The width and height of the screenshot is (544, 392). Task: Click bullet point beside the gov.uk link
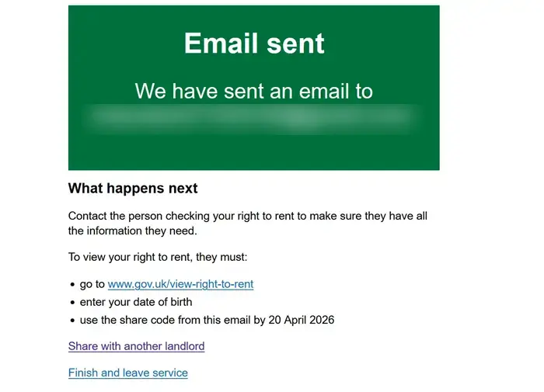pyautogui.click(x=73, y=285)
